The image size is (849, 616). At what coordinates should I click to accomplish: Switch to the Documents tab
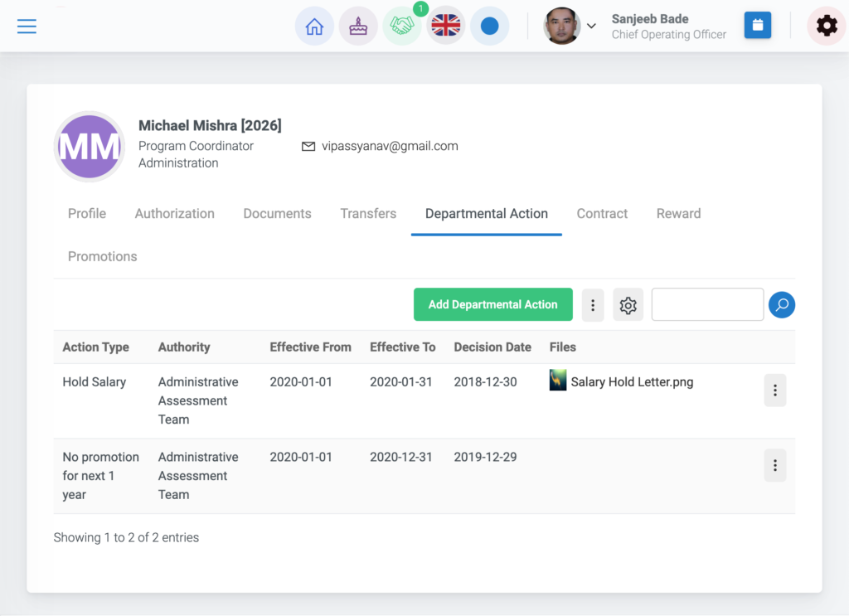(x=277, y=214)
